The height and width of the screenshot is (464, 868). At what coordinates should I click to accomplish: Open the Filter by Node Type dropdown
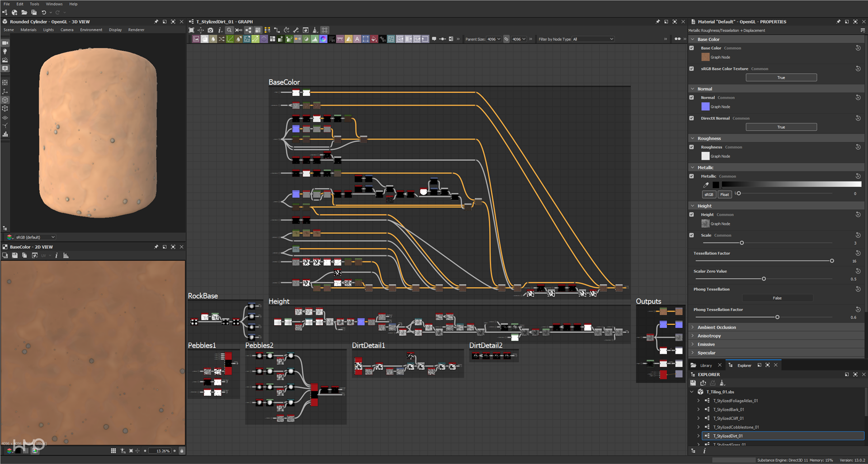tap(593, 39)
